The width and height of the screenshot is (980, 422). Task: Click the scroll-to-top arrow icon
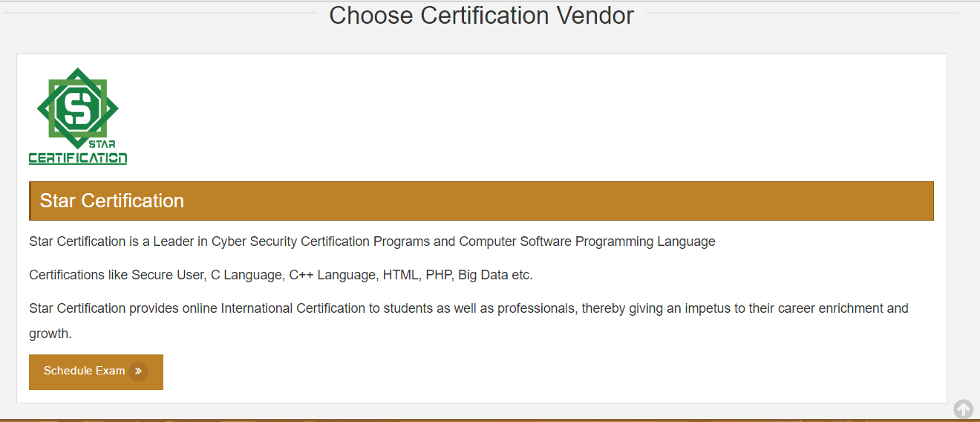pos(963,409)
